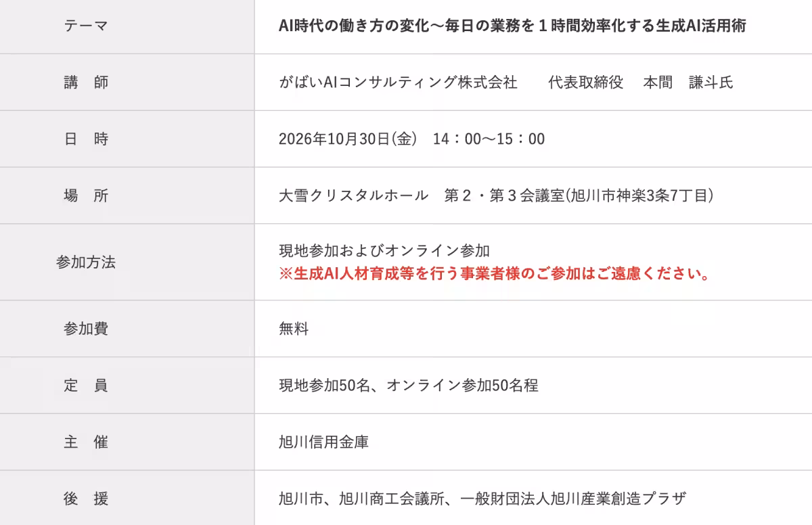The image size is (812, 525).
Task: Click company name がばいAIコンサルティング株式会社
Action: [x=398, y=83]
